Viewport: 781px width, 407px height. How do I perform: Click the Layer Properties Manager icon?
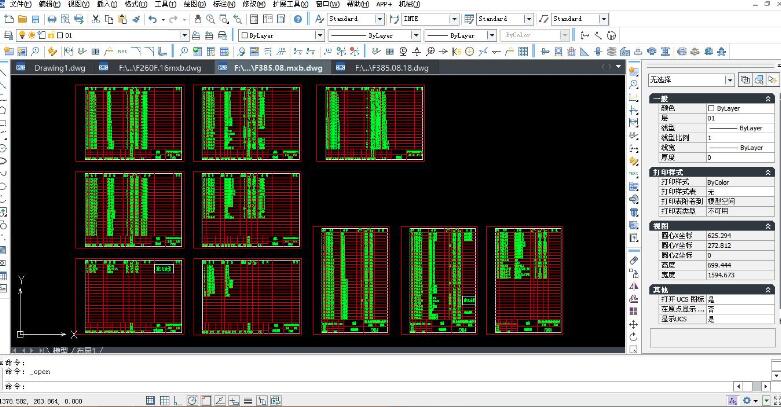(8, 35)
